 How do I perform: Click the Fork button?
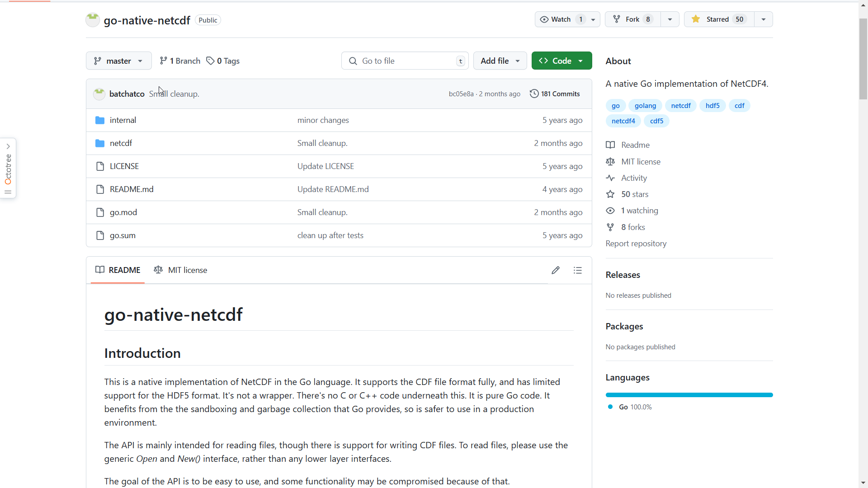point(632,19)
